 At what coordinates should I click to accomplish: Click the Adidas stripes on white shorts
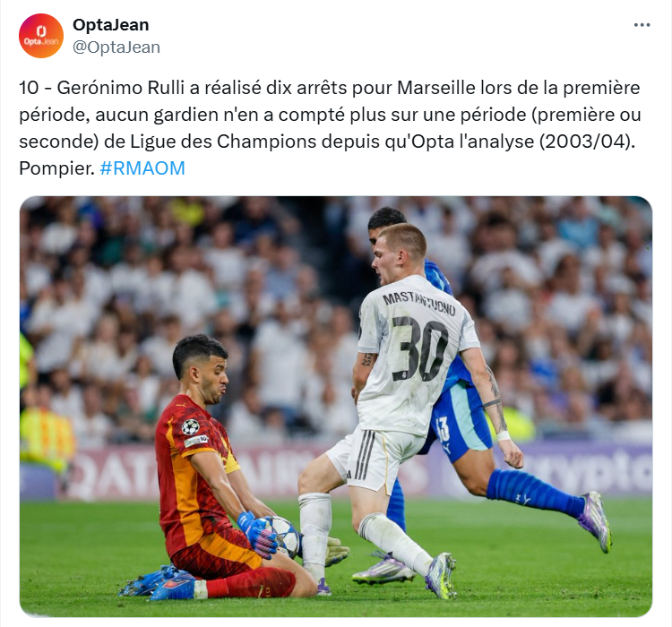(x=365, y=454)
